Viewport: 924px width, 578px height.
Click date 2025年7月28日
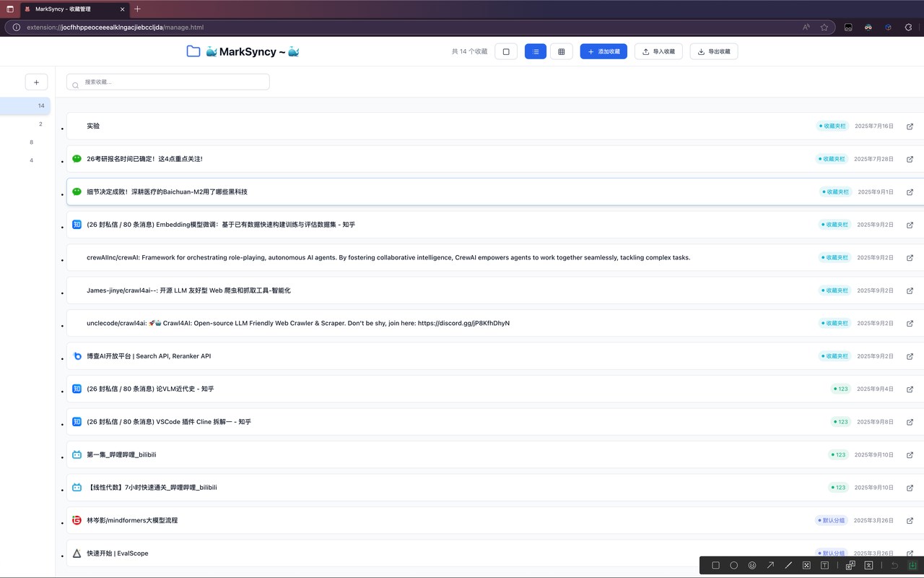click(x=873, y=159)
